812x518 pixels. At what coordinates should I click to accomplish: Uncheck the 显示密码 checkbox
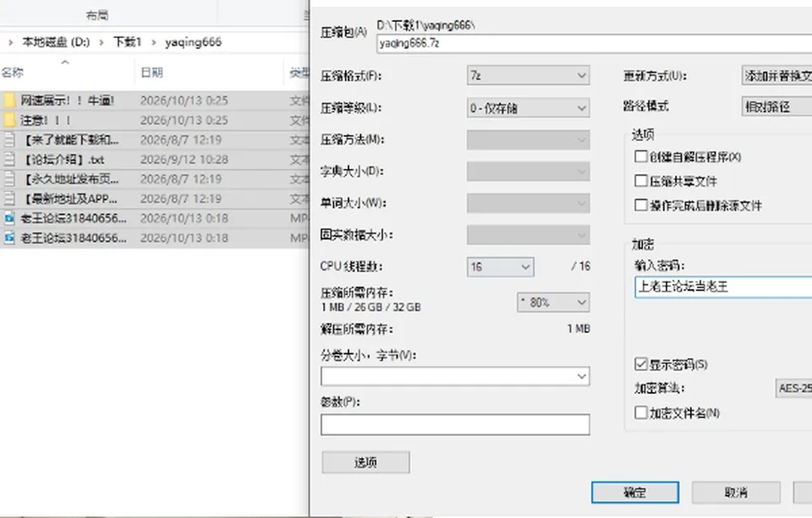tap(641, 364)
